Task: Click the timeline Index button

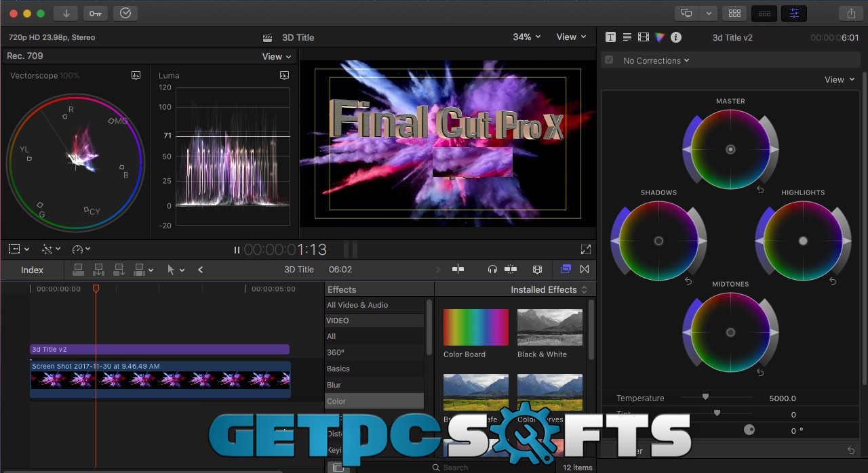Action: click(32, 270)
